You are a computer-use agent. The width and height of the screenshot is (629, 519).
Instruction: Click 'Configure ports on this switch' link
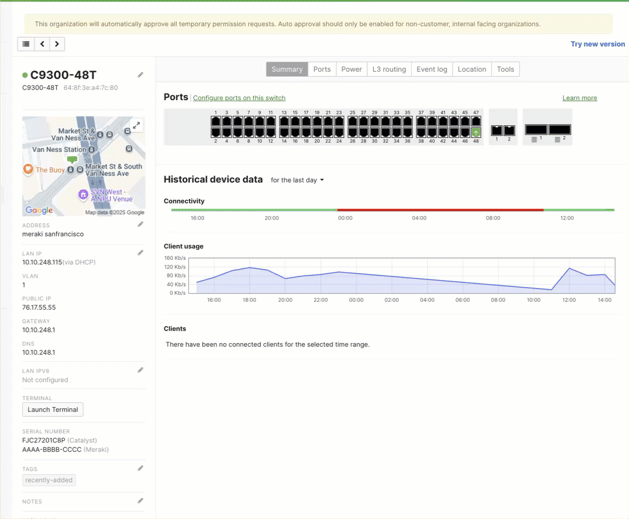tap(239, 98)
